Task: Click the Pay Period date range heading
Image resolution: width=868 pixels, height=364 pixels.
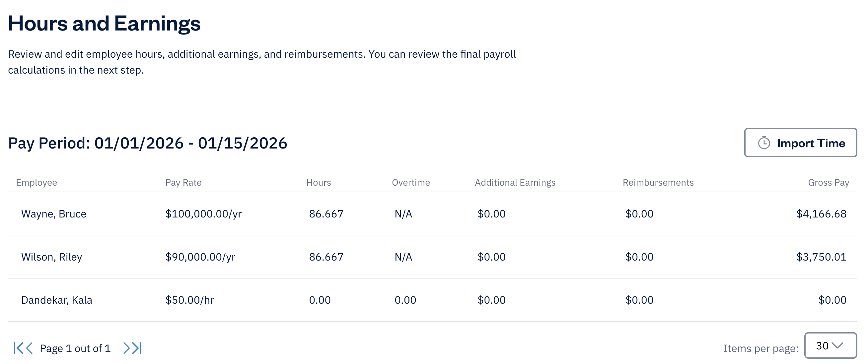Action: pos(148,143)
